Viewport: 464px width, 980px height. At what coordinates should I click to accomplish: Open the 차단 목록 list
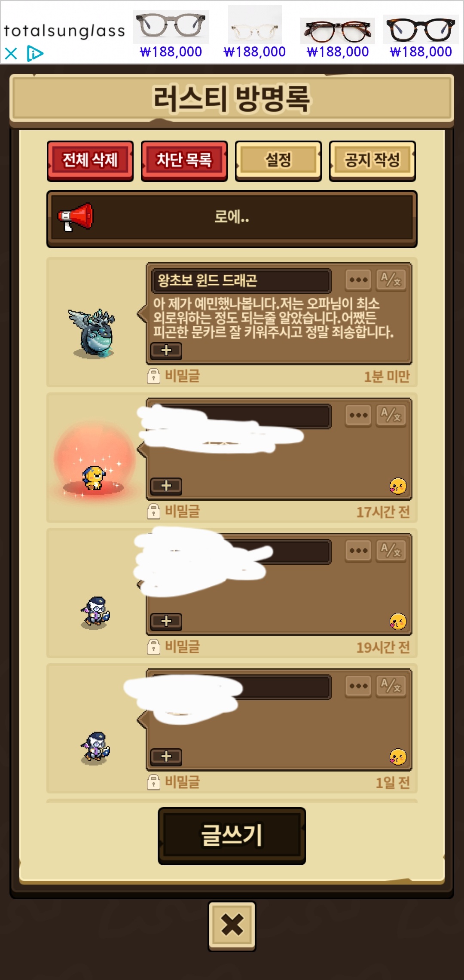point(184,160)
